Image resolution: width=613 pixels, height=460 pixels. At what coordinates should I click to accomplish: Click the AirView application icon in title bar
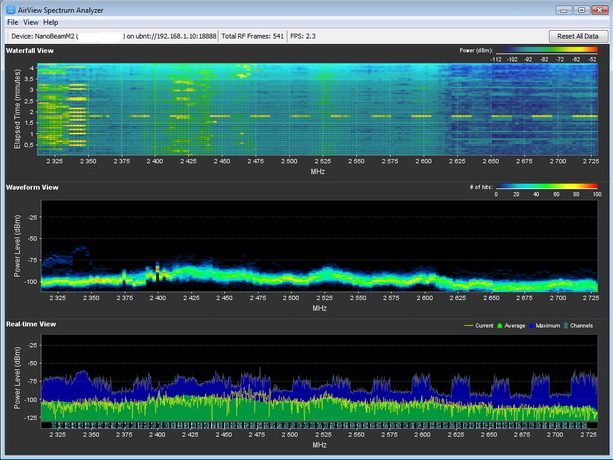(11, 8)
